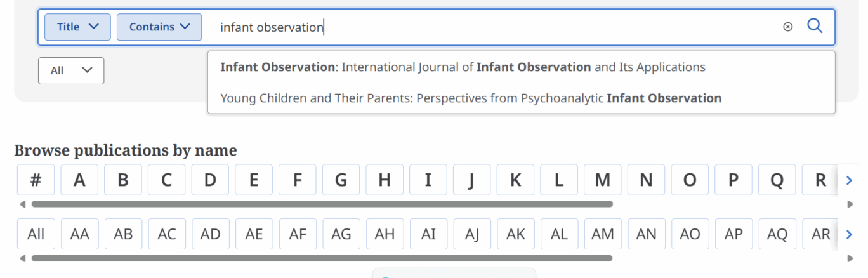The height and width of the screenshot is (278, 868).
Task: Filter by AI prefix
Action: pyautogui.click(x=428, y=234)
